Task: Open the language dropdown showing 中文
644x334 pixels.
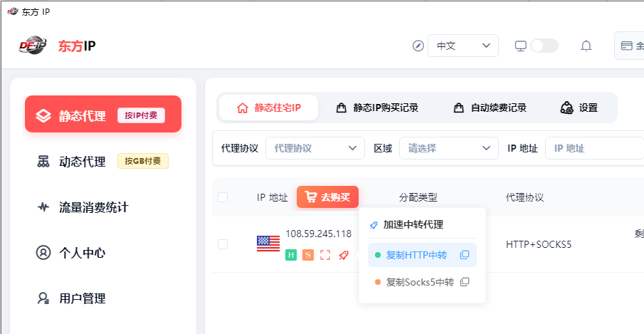Action: tap(463, 46)
